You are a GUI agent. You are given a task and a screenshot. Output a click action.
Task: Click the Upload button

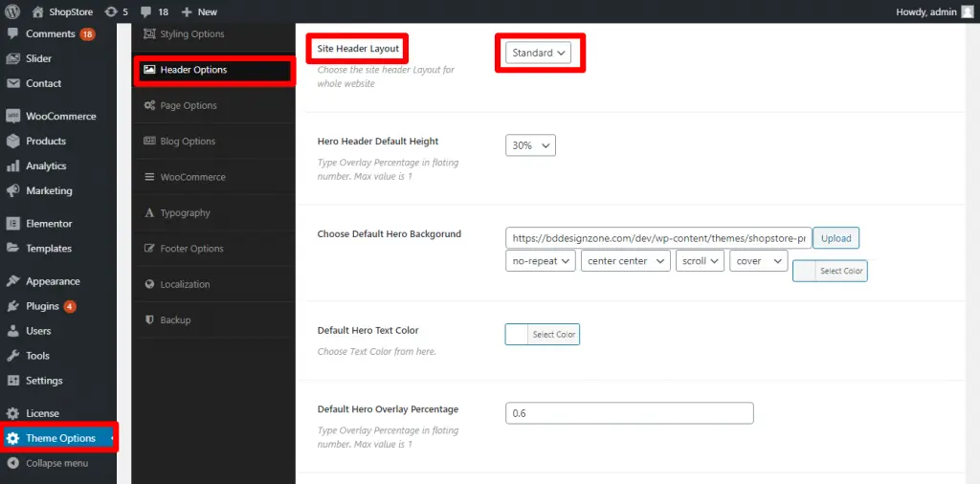(x=835, y=238)
